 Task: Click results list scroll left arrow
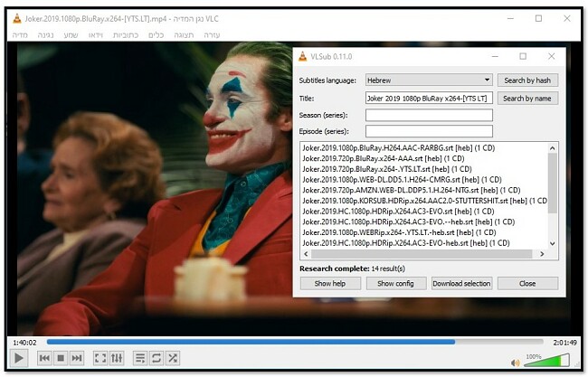[x=306, y=254]
